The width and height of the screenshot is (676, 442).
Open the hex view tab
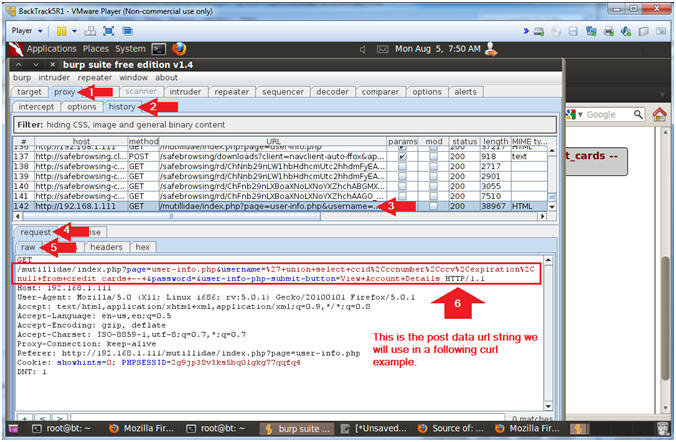pos(143,247)
